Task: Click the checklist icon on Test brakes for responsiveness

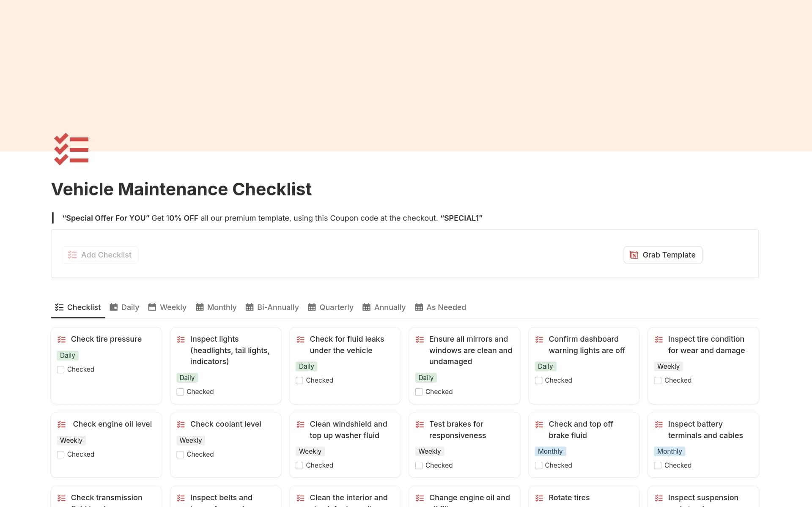Action: pos(420,424)
